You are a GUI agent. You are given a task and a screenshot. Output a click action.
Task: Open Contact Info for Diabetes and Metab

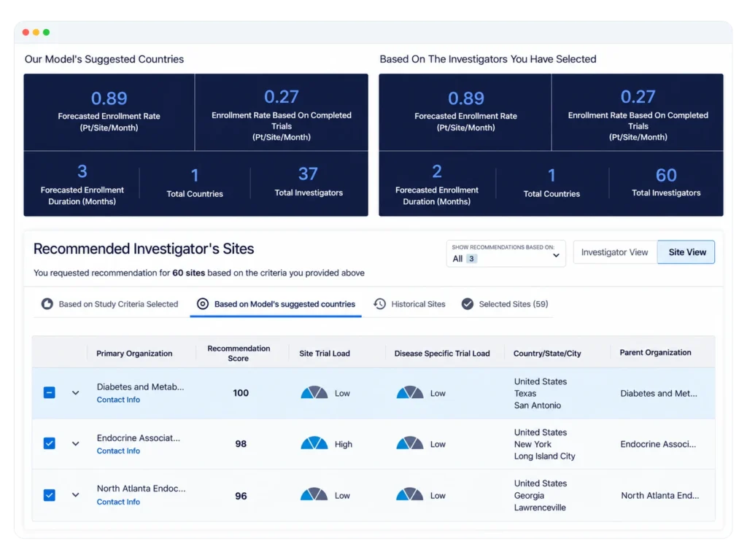click(118, 400)
